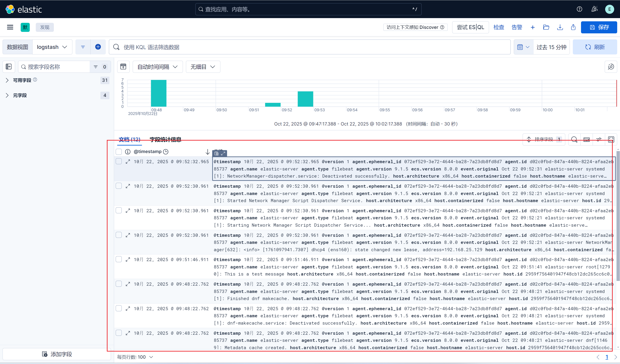Select the 09:52:32.965 document row checkbox
Screen dimensions: 620x364
119,161
